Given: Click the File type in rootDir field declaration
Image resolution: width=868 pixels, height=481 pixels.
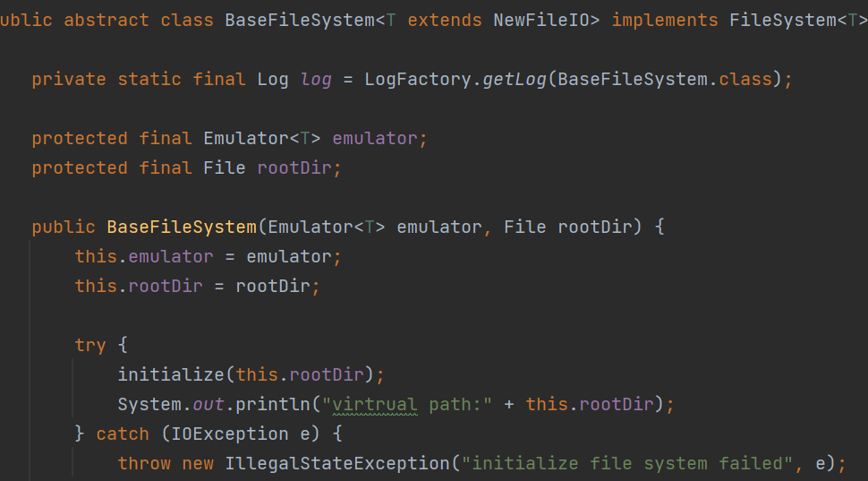Looking at the screenshot, I should [224, 167].
